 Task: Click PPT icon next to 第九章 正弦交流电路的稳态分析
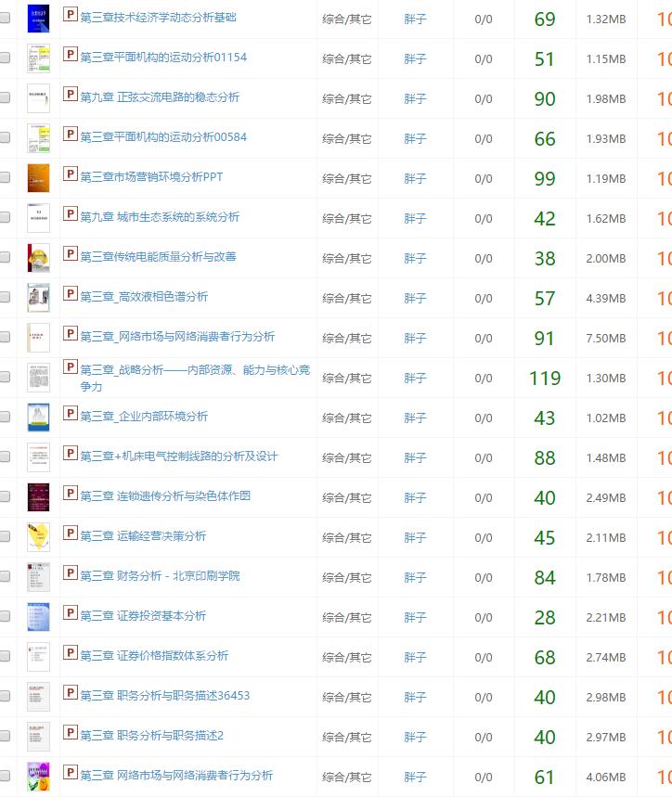[x=70, y=95]
